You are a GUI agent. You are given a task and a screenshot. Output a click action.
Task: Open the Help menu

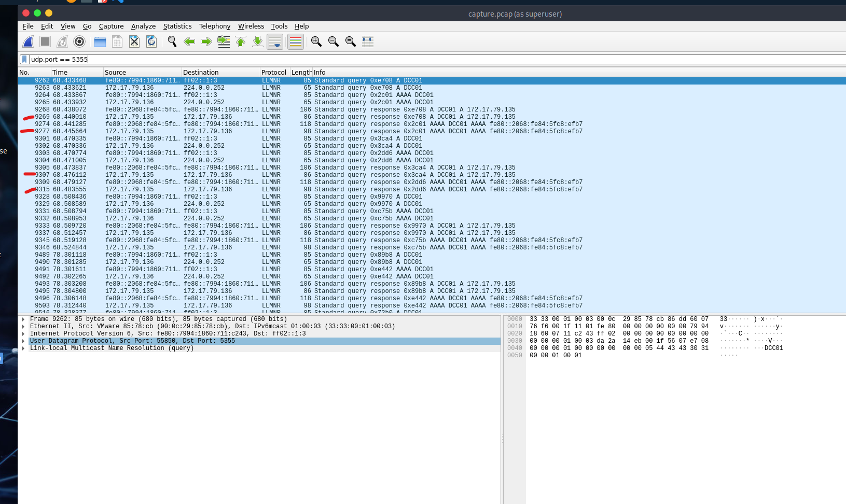click(301, 26)
